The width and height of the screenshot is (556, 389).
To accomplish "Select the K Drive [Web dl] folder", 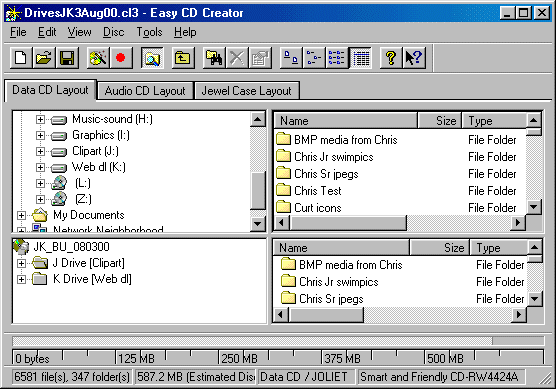I will [x=92, y=279].
